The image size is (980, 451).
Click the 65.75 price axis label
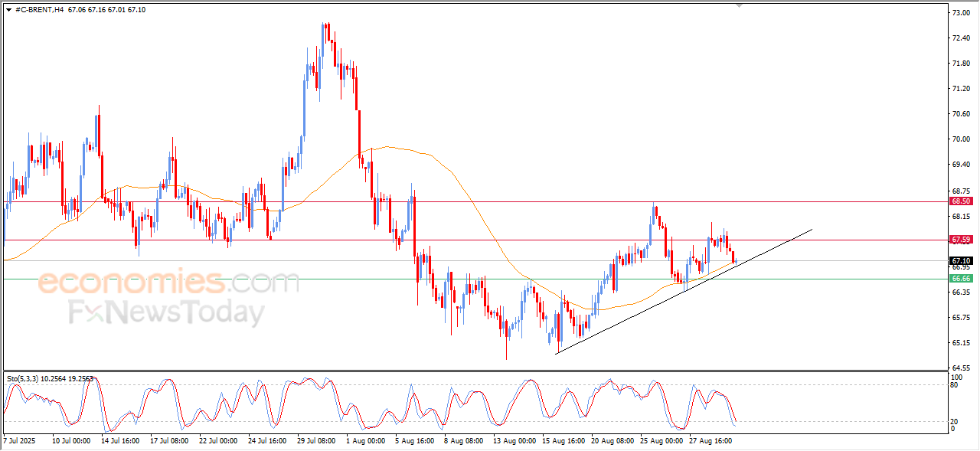(961, 318)
